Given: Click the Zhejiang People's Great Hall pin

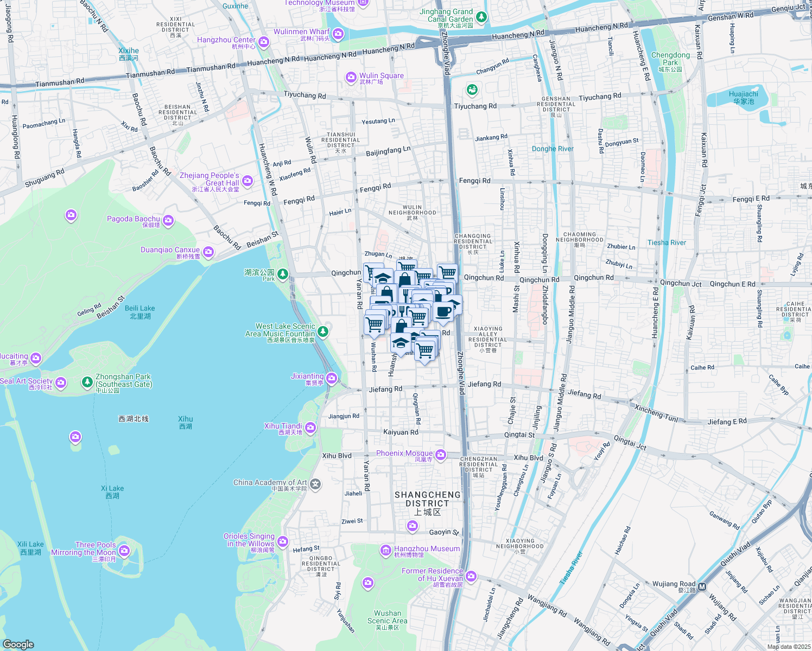Looking at the screenshot, I should [x=248, y=181].
